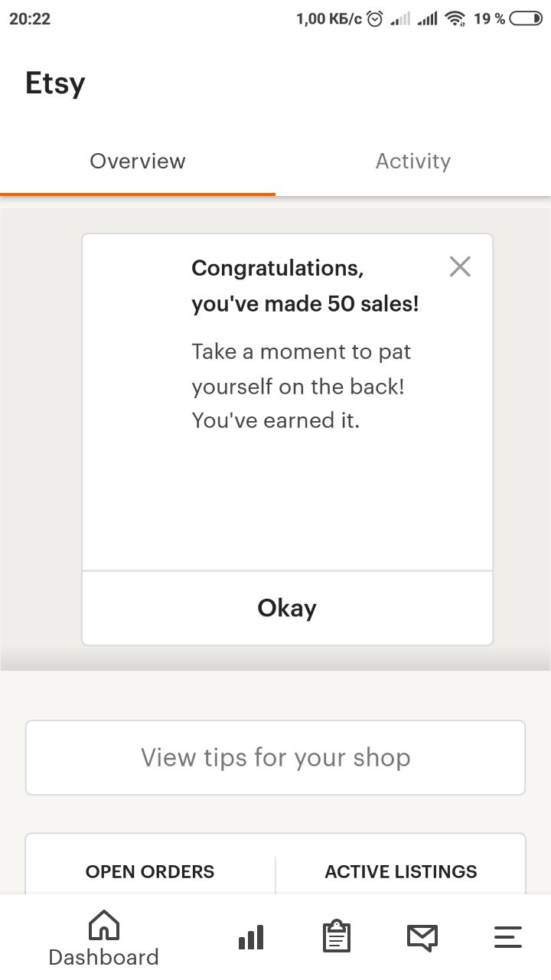This screenshot has height=980, width=551.
Task: Switch to the Activity tab
Action: (413, 161)
